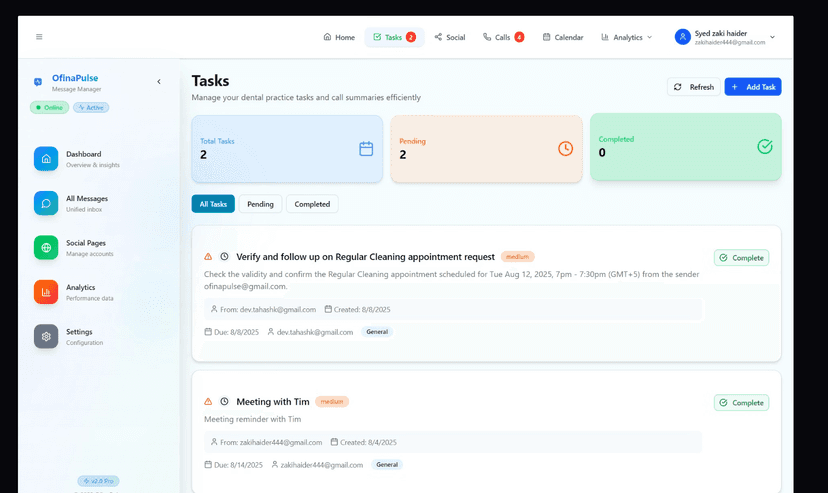
Task: Select the Total Tasks summary card
Action: tap(287, 149)
